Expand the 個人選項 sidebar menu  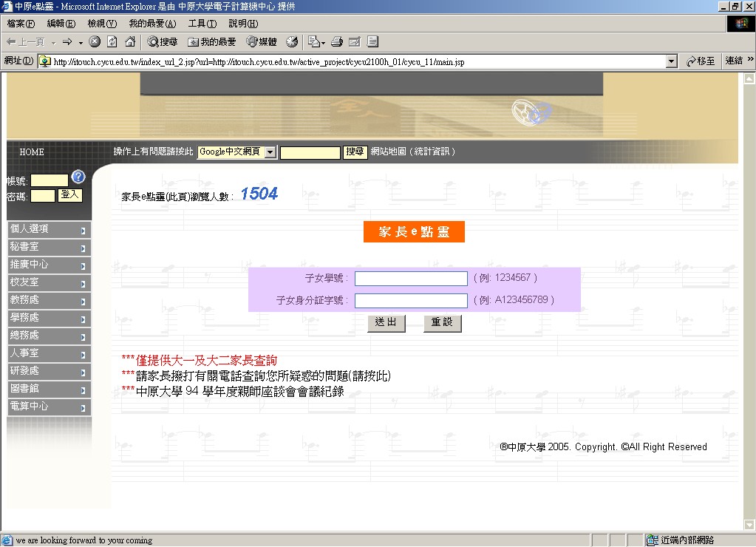coord(49,229)
